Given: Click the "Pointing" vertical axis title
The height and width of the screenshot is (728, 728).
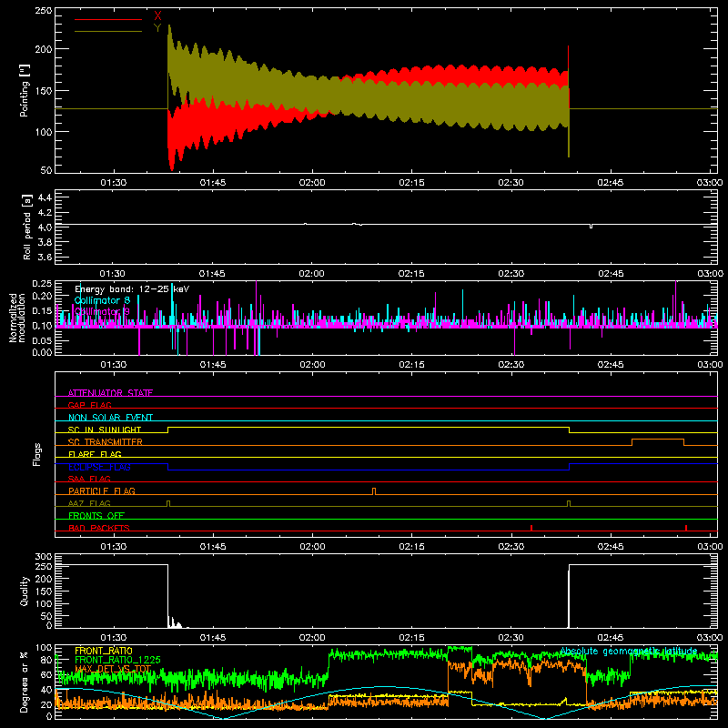Looking at the screenshot, I should pos(25,90).
